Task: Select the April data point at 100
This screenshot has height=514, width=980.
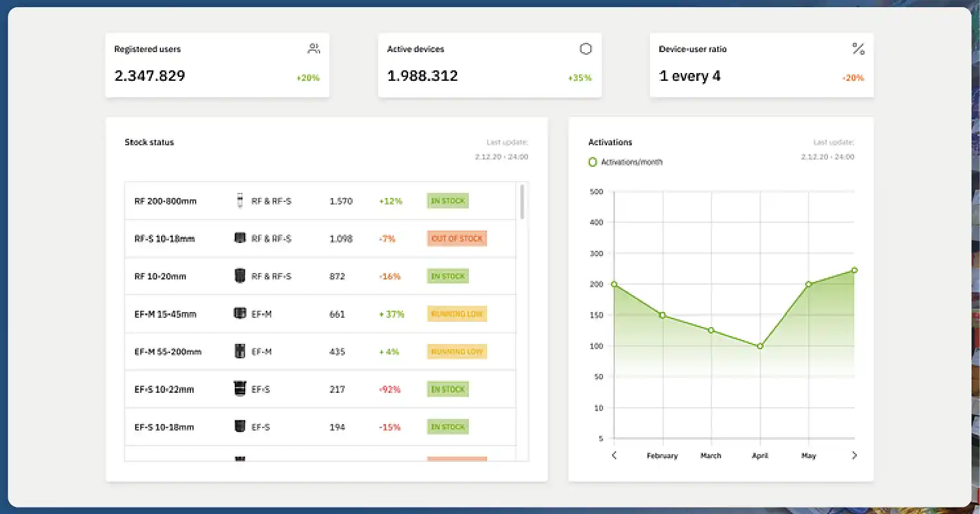Action: tap(760, 346)
